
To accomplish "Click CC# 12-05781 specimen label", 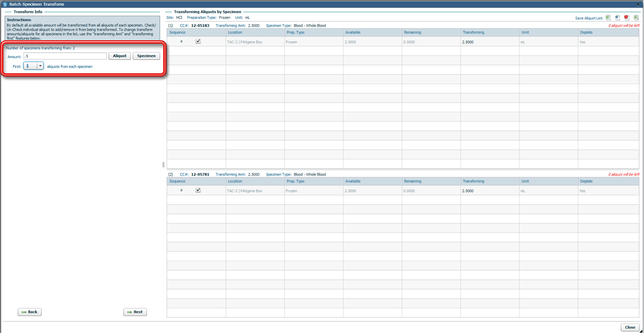I will [195, 174].
